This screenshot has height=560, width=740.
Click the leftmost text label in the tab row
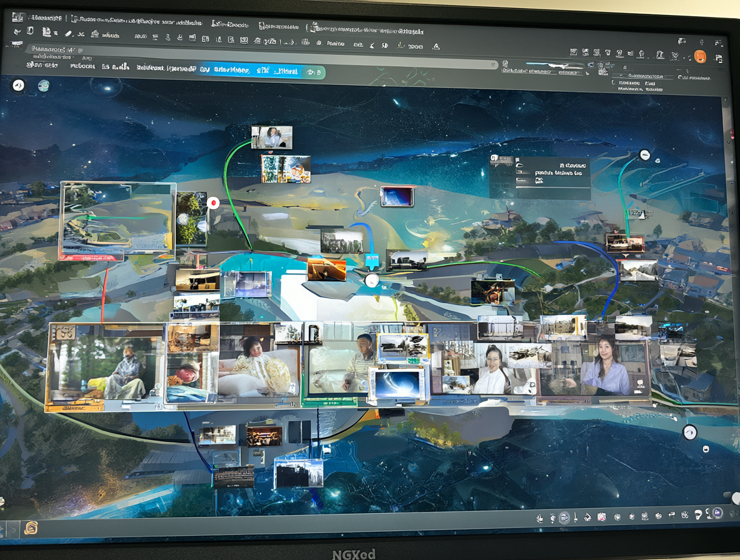click(42, 65)
